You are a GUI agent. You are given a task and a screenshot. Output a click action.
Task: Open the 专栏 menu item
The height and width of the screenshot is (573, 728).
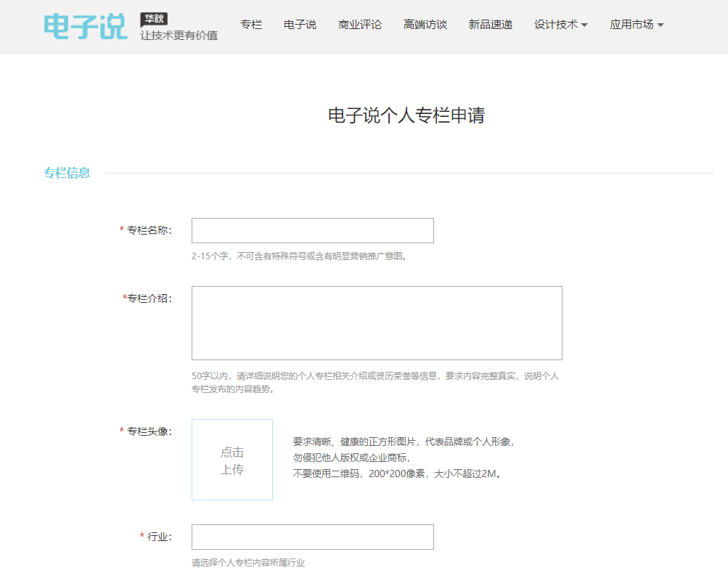[251, 24]
